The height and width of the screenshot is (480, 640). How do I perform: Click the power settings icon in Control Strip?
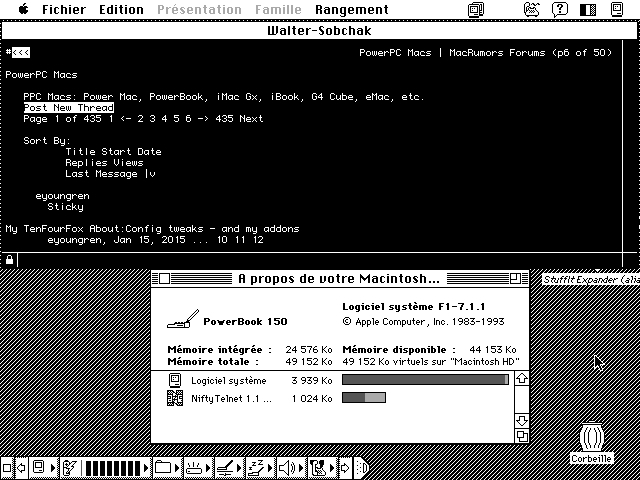tap(224, 467)
